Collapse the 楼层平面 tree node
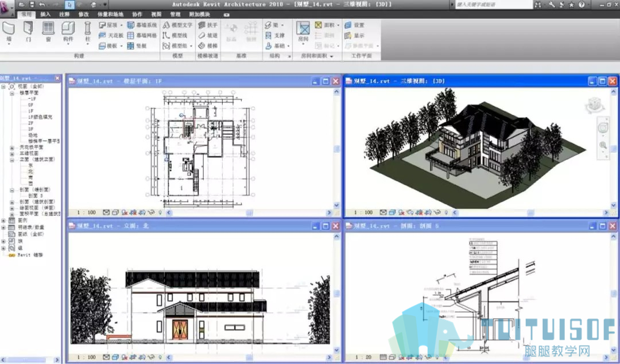Image resolution: width=620 pixels, height=364 pixels. pos(12,92)
